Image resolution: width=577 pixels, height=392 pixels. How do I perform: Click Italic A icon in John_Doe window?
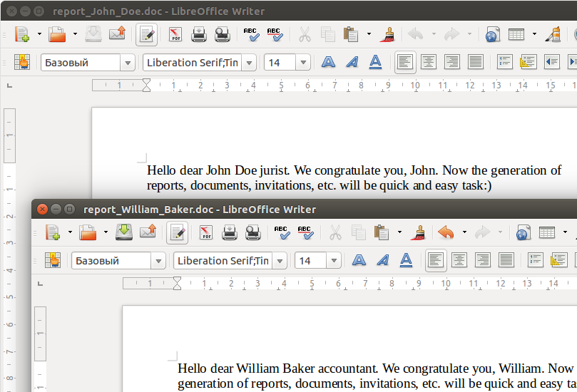[352, 62]
